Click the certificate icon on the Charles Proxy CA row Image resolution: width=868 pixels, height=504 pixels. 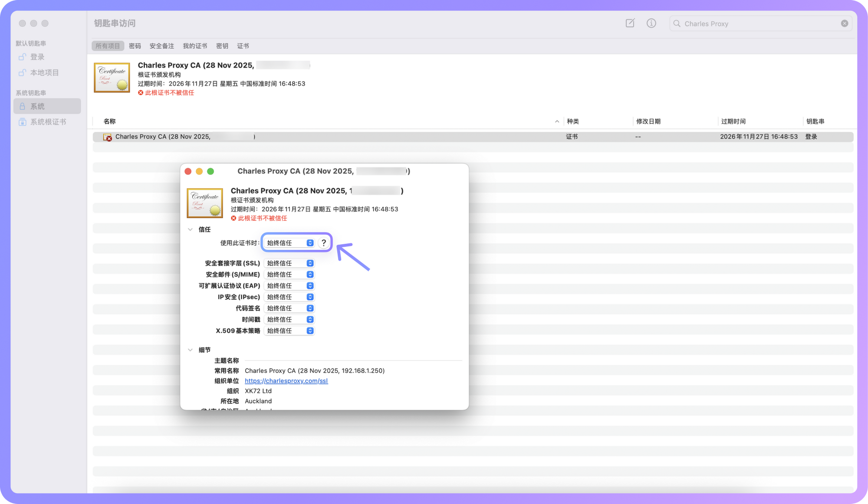pyautogui.click(x=108, y=137)
